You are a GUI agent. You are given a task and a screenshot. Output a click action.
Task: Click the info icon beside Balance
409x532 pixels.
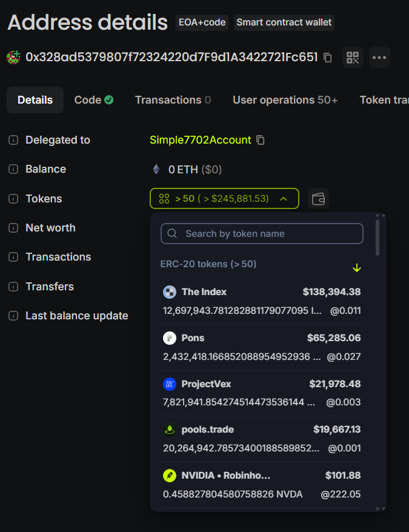pos(13,169)
